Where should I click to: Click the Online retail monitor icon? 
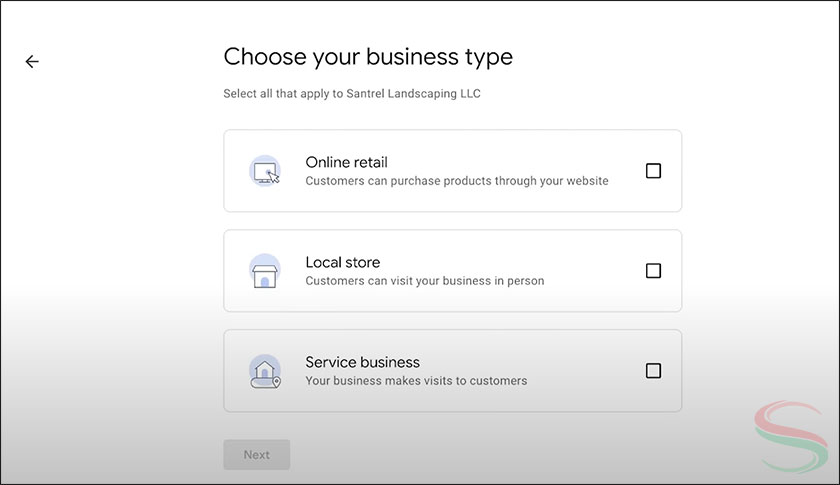(265, 171)
